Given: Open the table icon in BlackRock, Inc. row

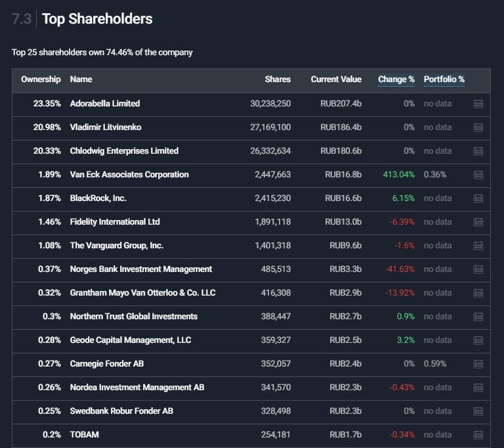Looking at the screenshot, I should [478, 198].
